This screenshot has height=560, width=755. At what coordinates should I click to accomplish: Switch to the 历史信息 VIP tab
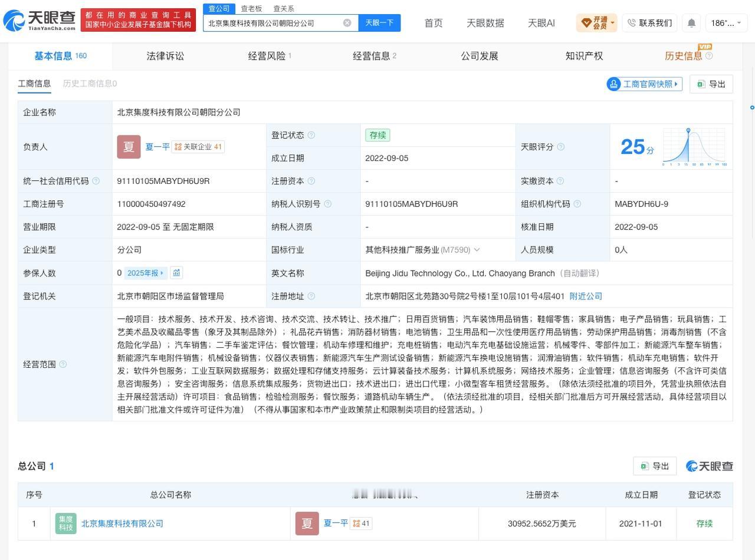click(684, 56)
